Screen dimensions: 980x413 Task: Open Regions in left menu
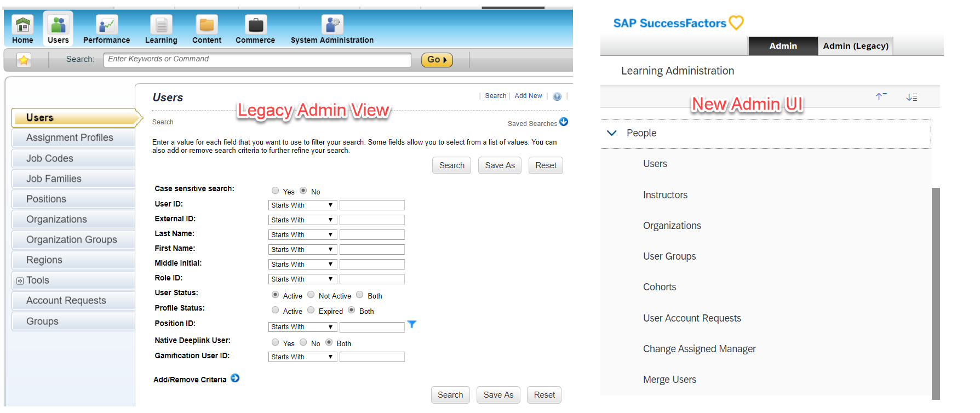[73, 260]
